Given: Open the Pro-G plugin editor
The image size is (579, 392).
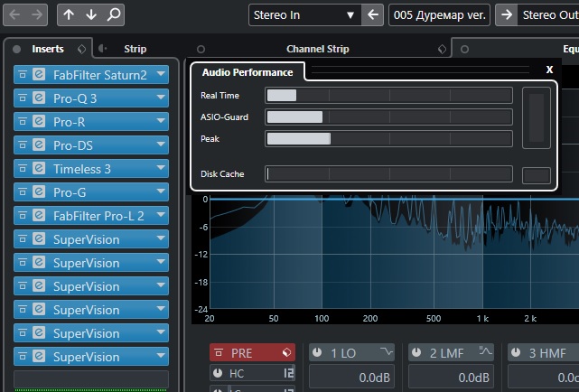Looking at the screenshot, I should pos(39,192).
